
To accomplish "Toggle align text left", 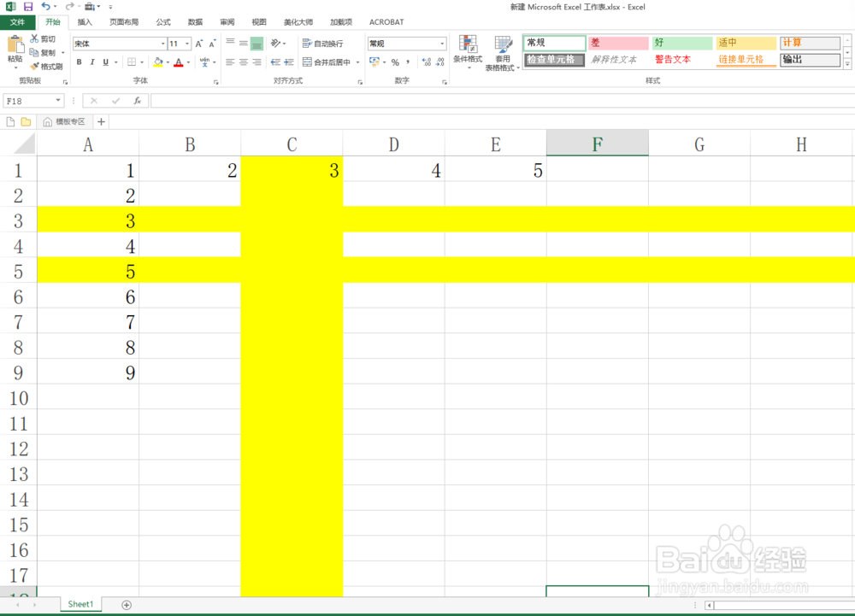I will [230, 62].
